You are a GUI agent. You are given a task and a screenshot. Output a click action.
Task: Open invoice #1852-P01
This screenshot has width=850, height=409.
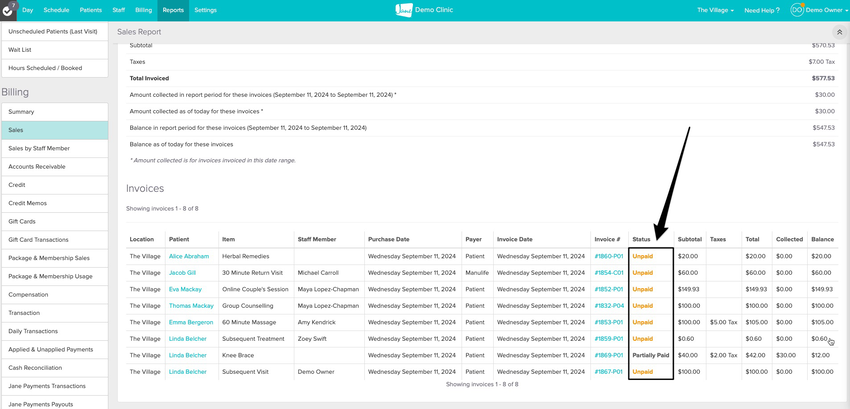point(609,289)
